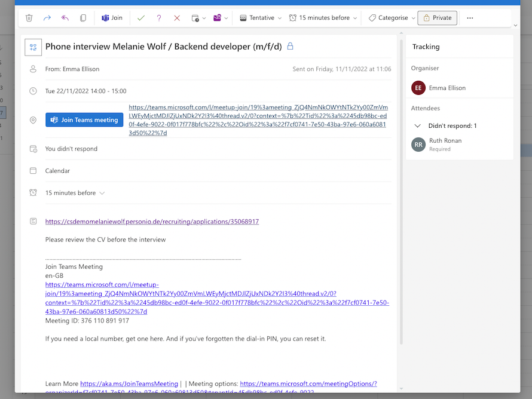The width and height of the screenshot is (532, 399).
Task: Click the propose new time calendar icon
Action: tap(195, 18)
